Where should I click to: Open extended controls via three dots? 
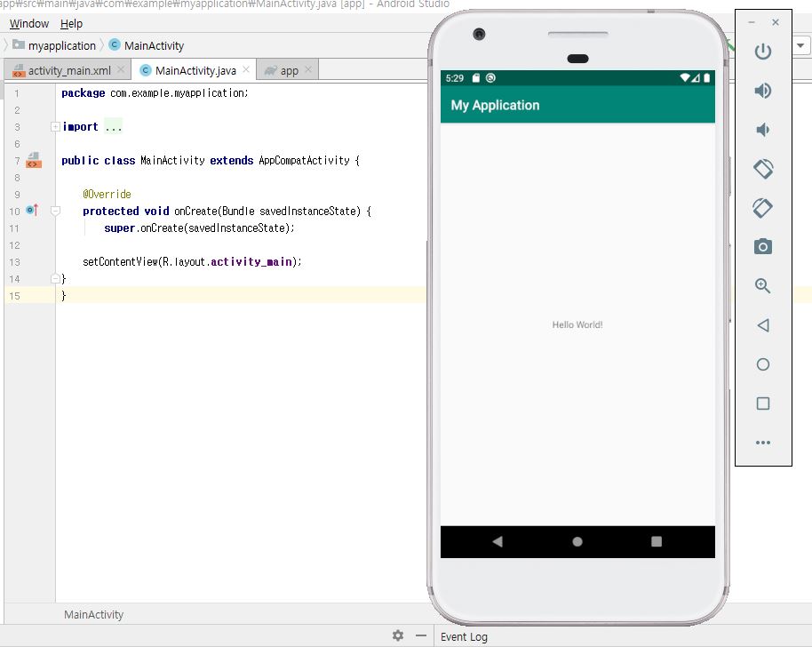click(x=762, y=443)
